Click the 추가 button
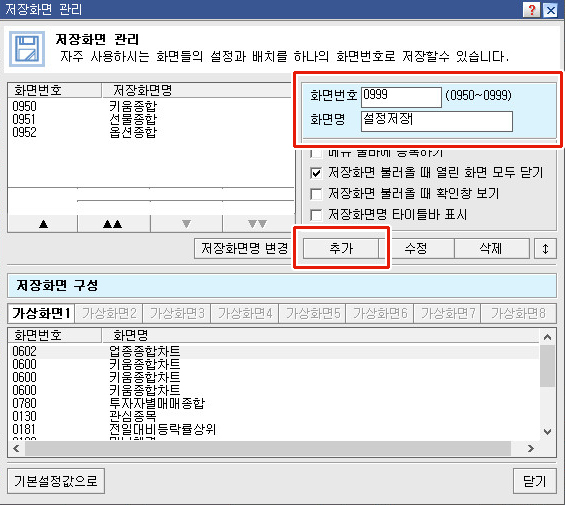The height and width of the screenshot is (505, 565). (341, 248)
